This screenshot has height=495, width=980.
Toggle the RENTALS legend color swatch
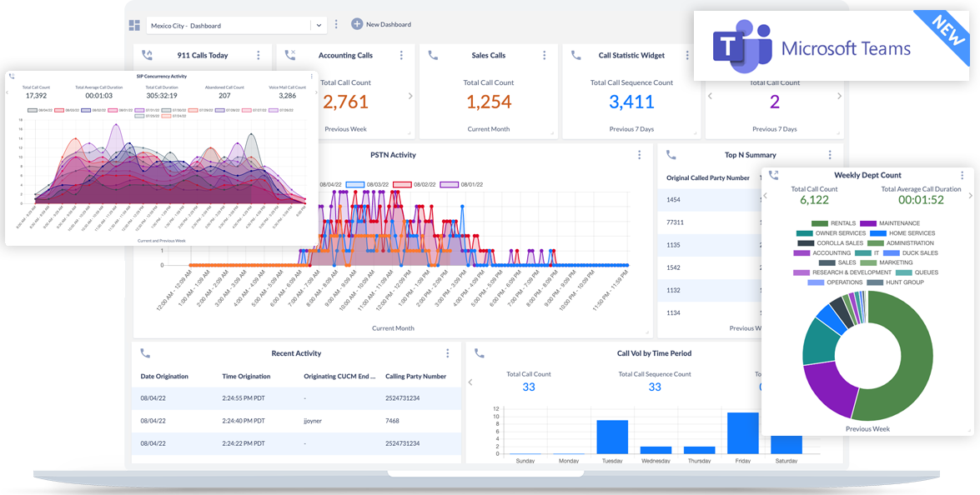point(819,223)
